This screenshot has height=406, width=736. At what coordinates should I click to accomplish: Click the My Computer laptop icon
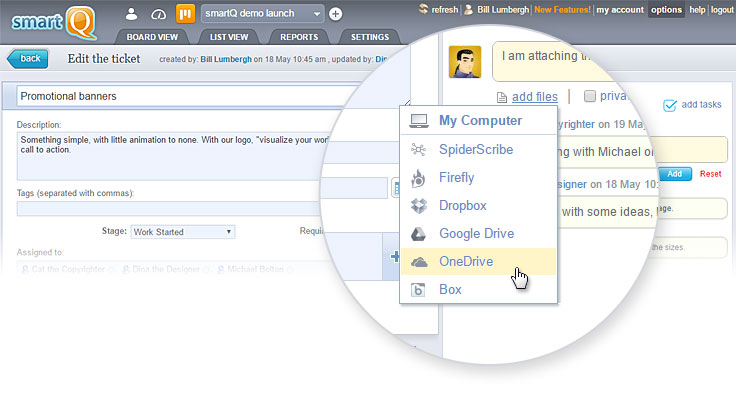coord(419,121)
